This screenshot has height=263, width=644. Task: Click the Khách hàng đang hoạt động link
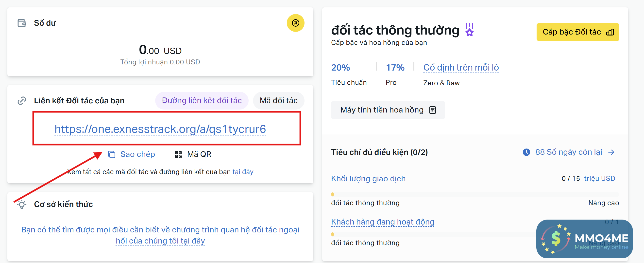383,222
